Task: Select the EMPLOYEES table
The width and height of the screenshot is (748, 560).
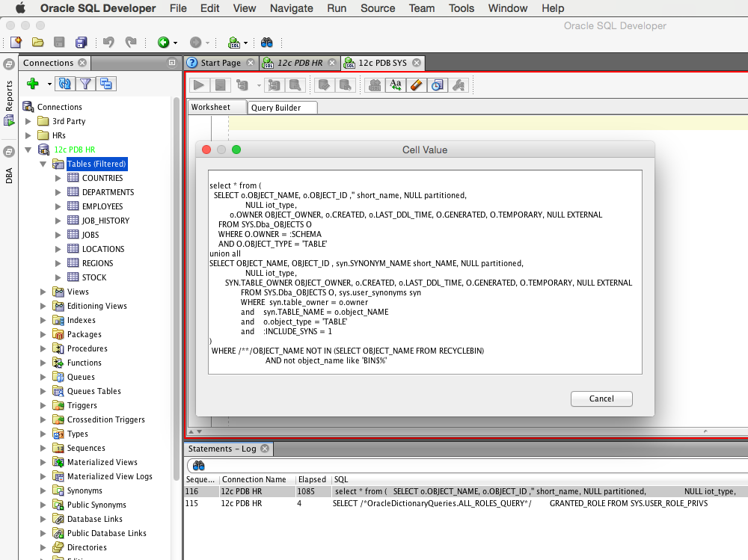Action: click(x=102, y=206)
